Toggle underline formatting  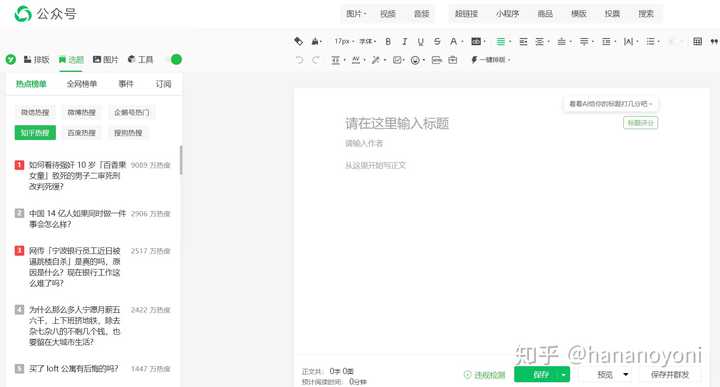tap(421, 41)
